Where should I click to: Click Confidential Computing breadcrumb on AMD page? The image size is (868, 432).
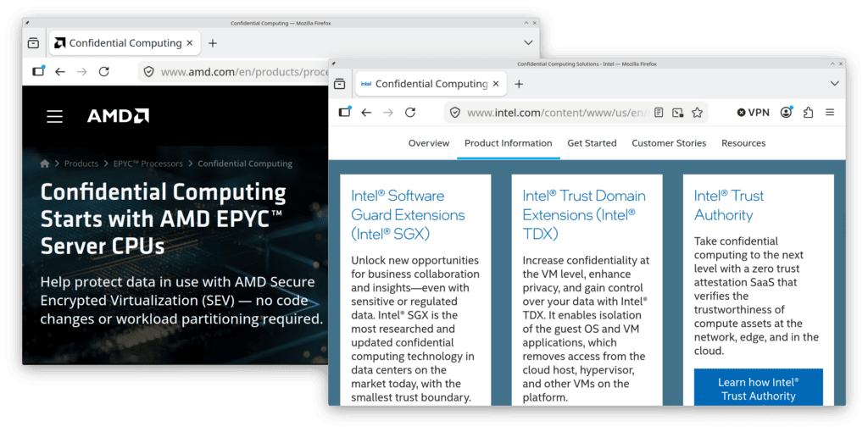point(245,163)
